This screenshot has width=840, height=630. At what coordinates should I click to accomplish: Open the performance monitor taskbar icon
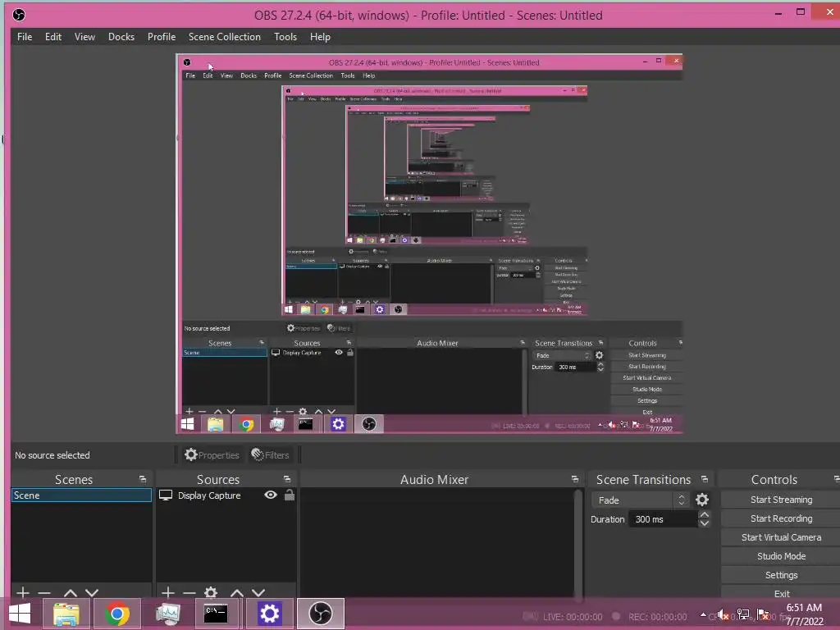[167, 614]
